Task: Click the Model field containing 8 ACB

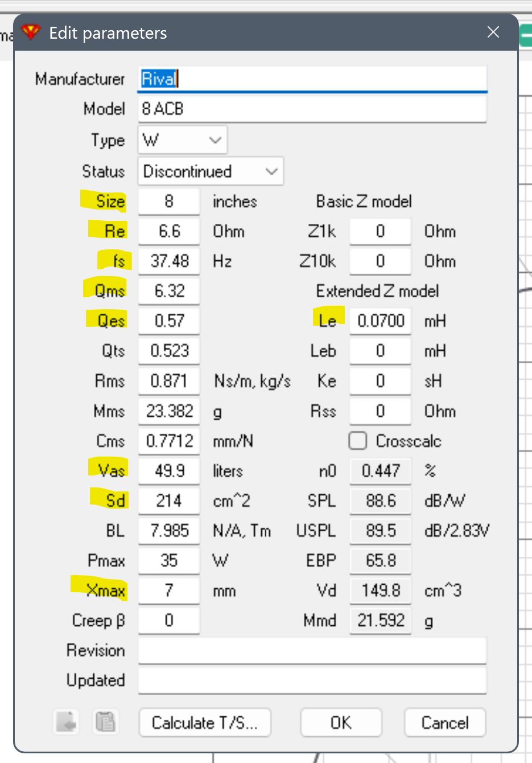Action: [312, 109]
